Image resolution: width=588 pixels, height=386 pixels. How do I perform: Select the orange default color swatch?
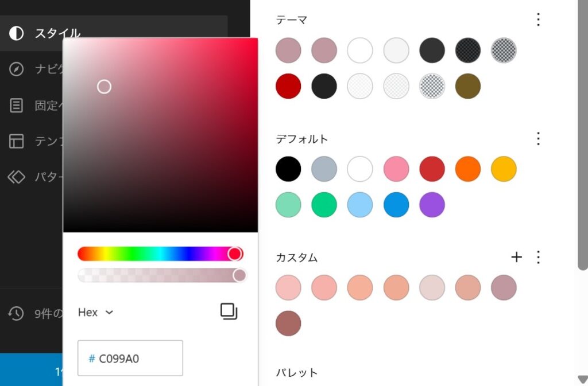point(468,169)
